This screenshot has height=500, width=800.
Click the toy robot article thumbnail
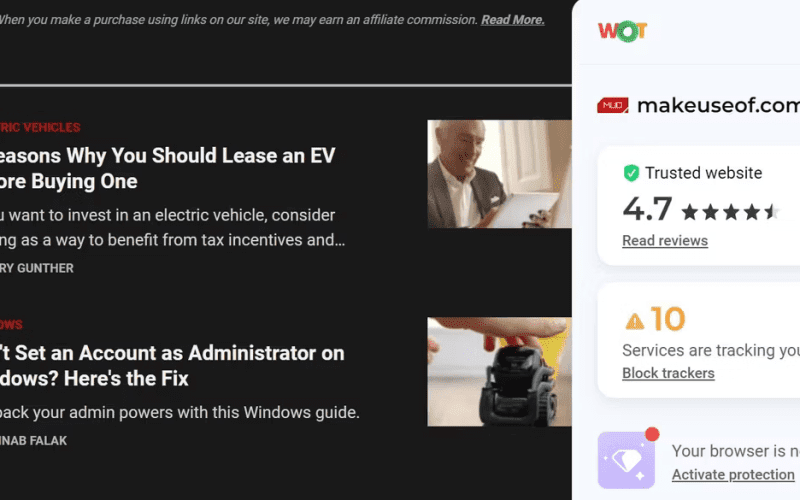[x=499, y=372]
